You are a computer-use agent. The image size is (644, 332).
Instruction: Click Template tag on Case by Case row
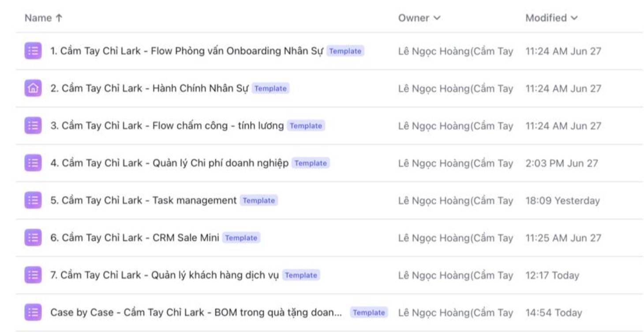(x=369, y=313)
